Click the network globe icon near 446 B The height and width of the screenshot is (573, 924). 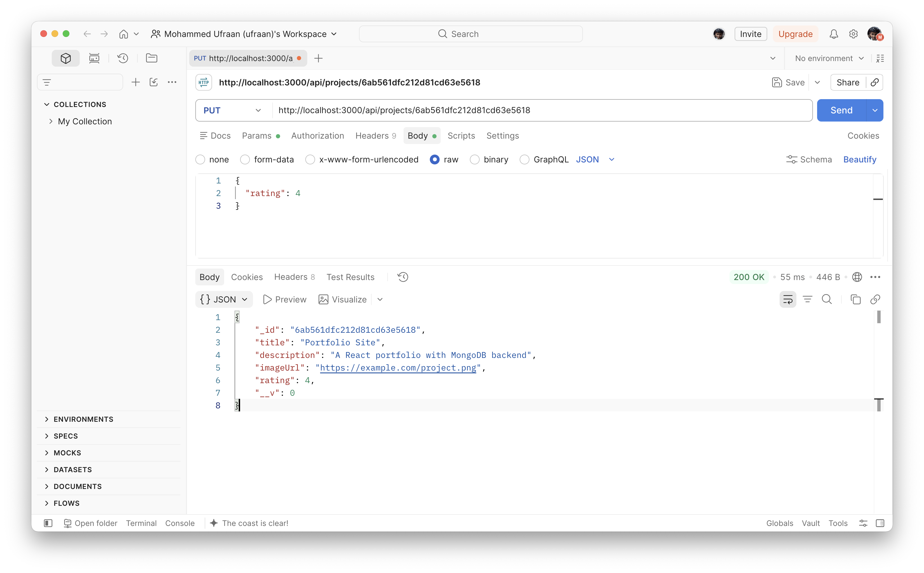point(857,277)
